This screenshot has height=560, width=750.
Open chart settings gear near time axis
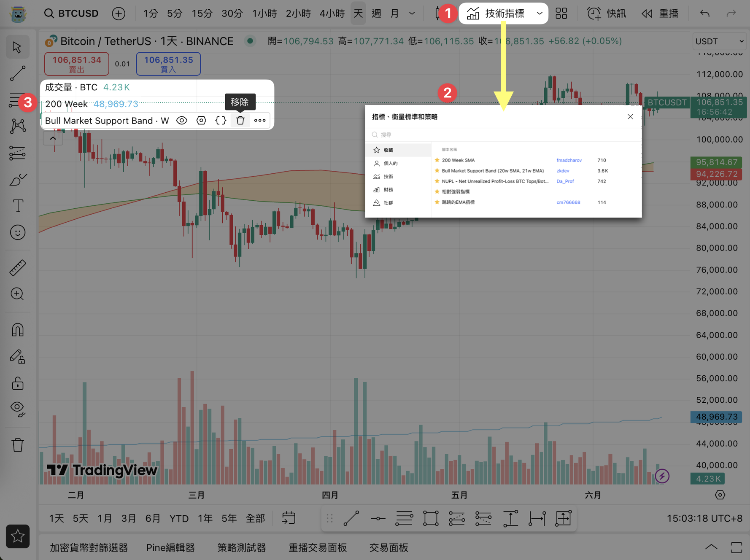(720, 495)
